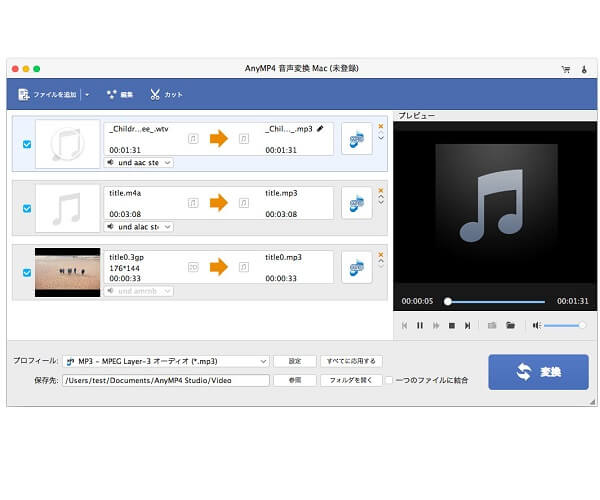Click the register key icon in title bar

(584, 69)
